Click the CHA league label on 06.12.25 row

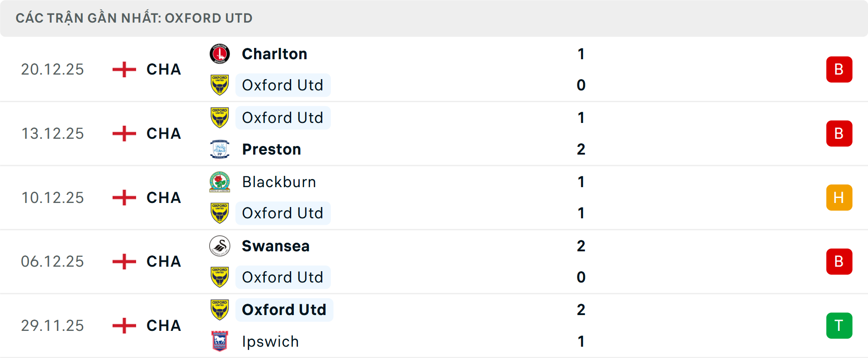[x=164, y=262]
